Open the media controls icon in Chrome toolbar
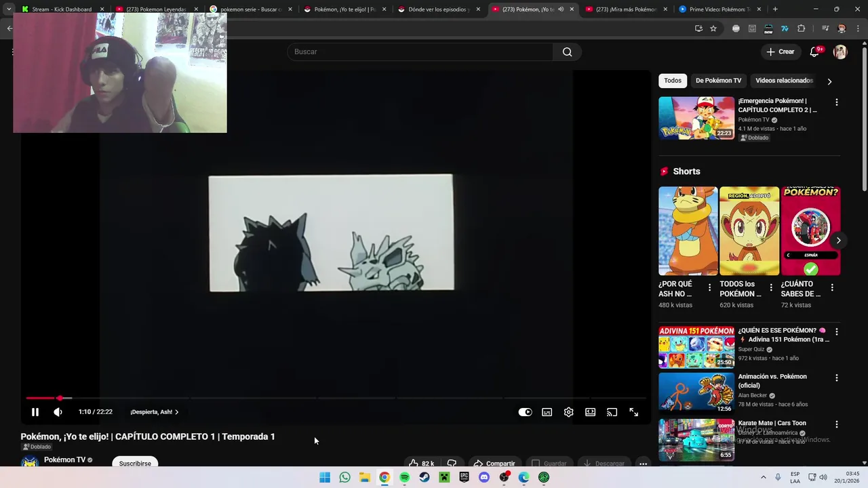868x488 pixels. pos(825,28)
